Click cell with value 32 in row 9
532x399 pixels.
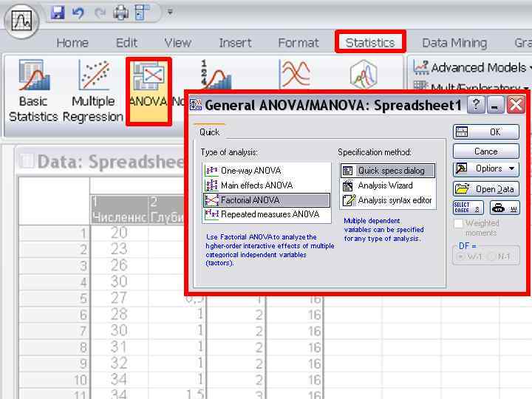(x=119, y=364)
